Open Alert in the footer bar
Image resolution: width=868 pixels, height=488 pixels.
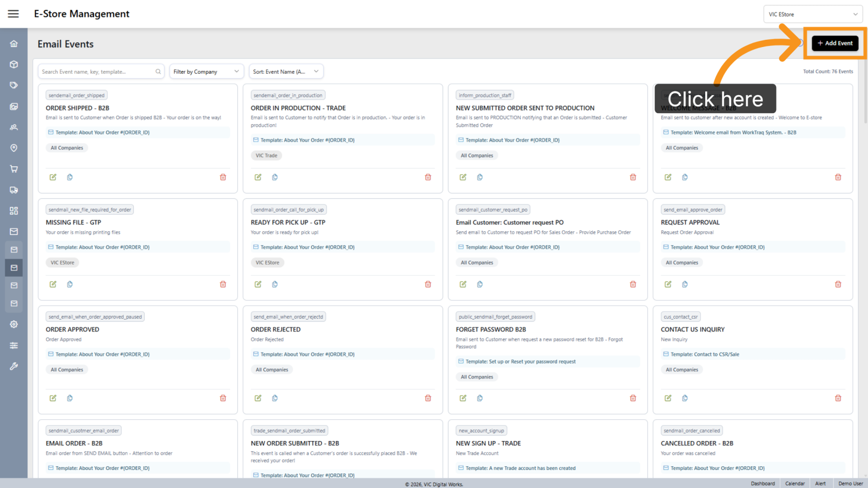tap(820, 483)
